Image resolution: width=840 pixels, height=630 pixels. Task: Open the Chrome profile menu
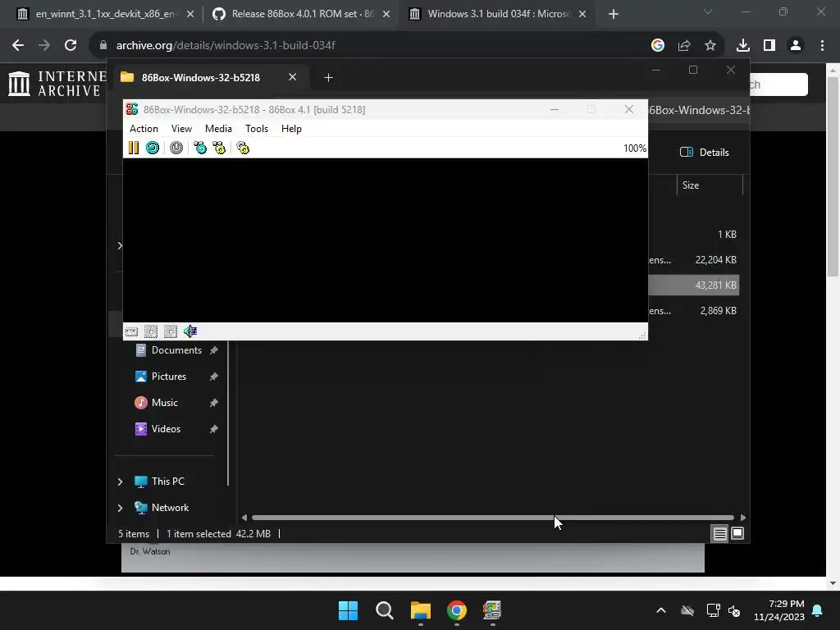pyautogui.click(x=796, y=46)
